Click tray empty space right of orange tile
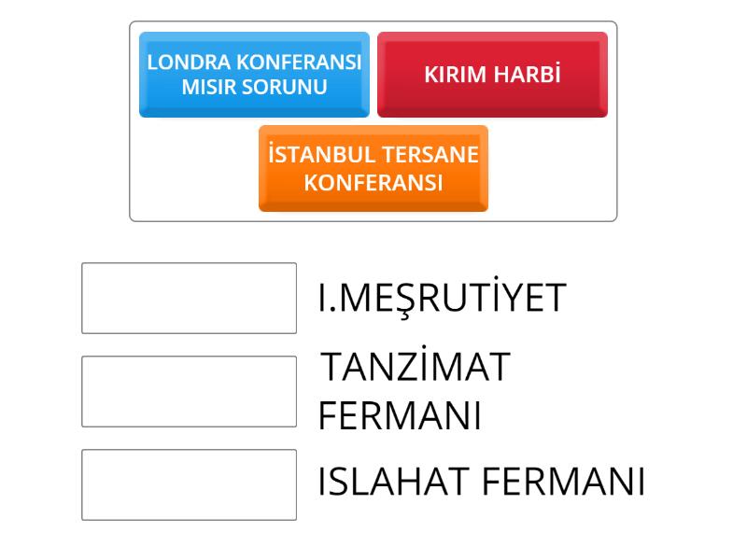The height and width of the screenshot is (560, 747). [x=552, y=169]
